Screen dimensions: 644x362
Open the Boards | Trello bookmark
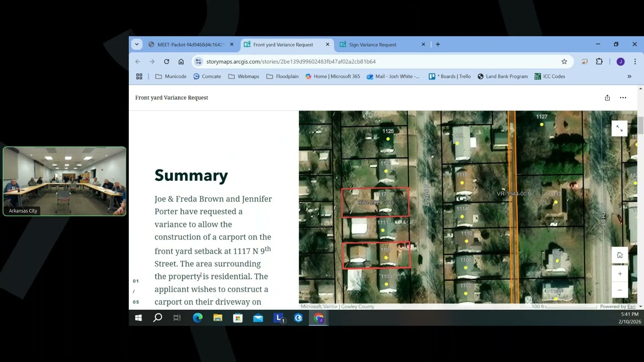450,76
